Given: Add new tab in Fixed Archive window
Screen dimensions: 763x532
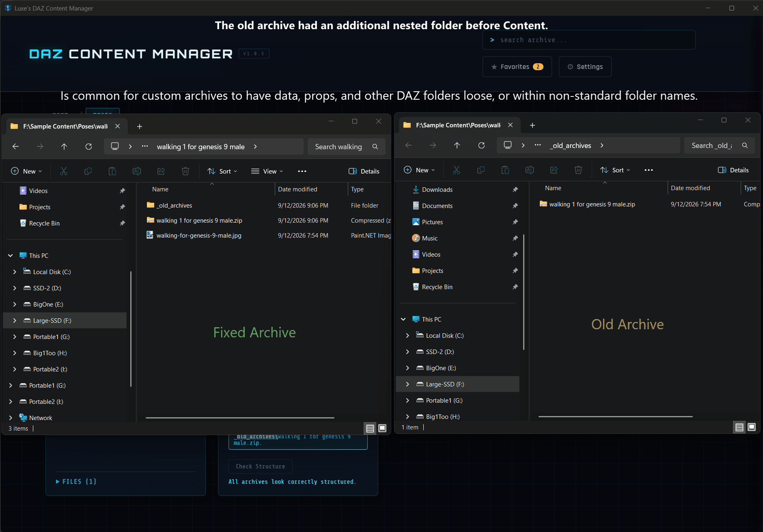Looking at the screenshot, I should coord(139,127).
